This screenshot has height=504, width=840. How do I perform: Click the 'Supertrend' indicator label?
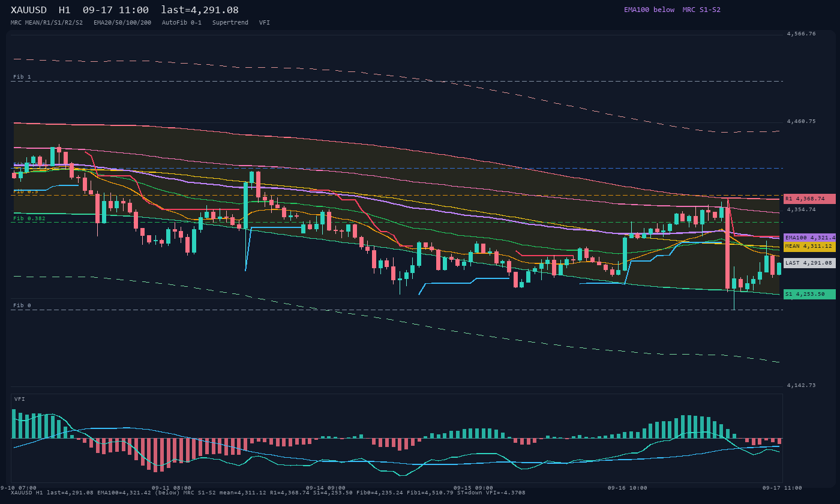230,23
